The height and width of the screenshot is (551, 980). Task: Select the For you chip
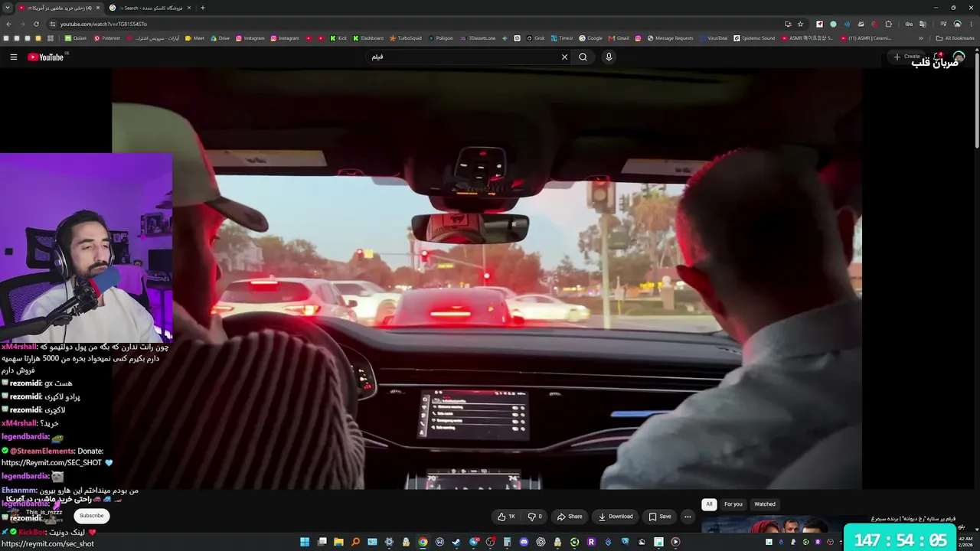(x=733, y=504)
